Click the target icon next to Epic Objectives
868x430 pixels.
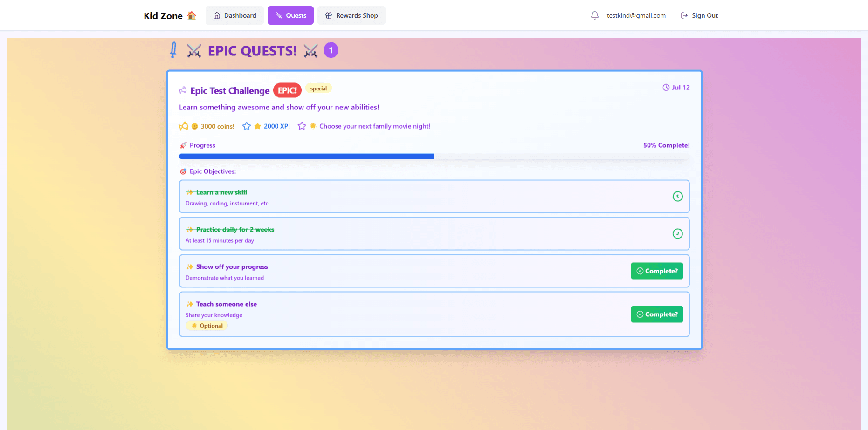[183, 171]
